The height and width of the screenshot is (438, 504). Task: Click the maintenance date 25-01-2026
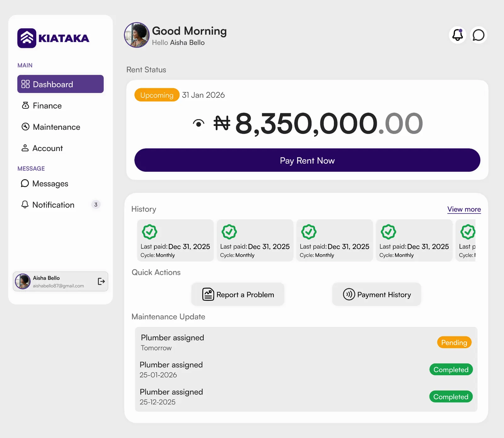coord(158,375)
